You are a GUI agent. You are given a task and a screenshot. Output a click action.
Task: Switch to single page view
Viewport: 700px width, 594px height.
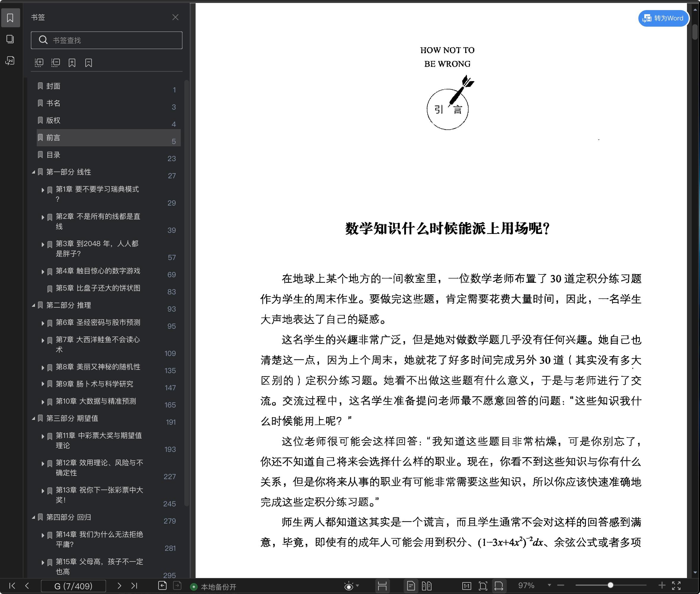click(x=411, y=586)
